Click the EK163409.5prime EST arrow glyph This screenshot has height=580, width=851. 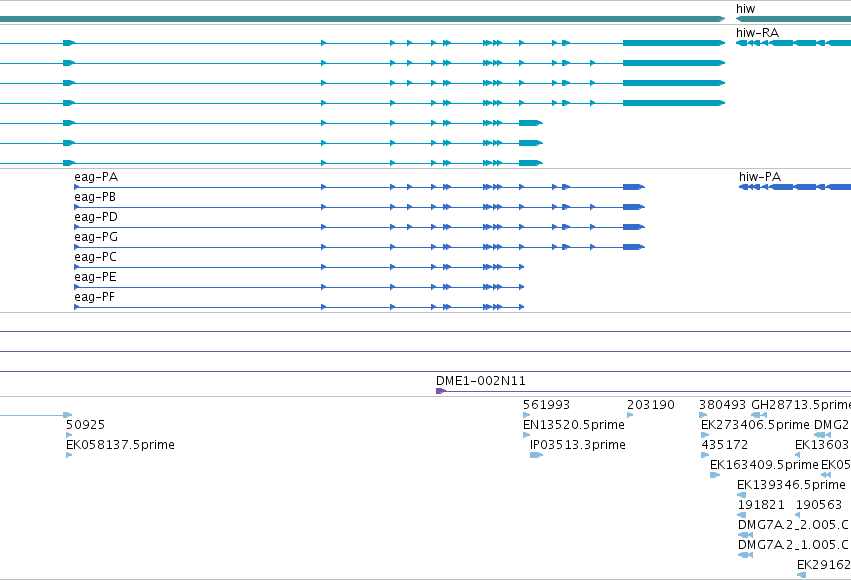click(715, 475)
